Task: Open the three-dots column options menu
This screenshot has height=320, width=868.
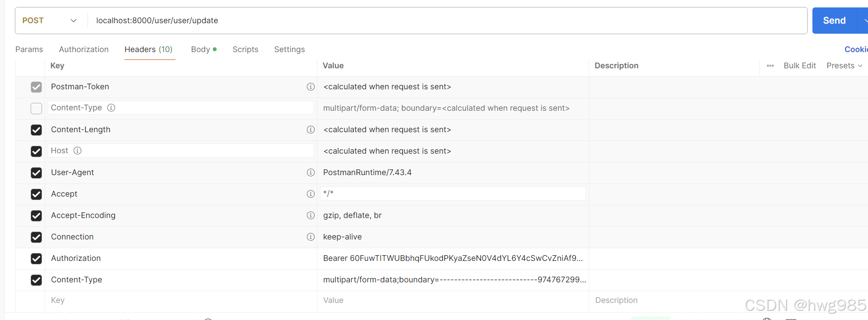Action: (x=770, y=66)
